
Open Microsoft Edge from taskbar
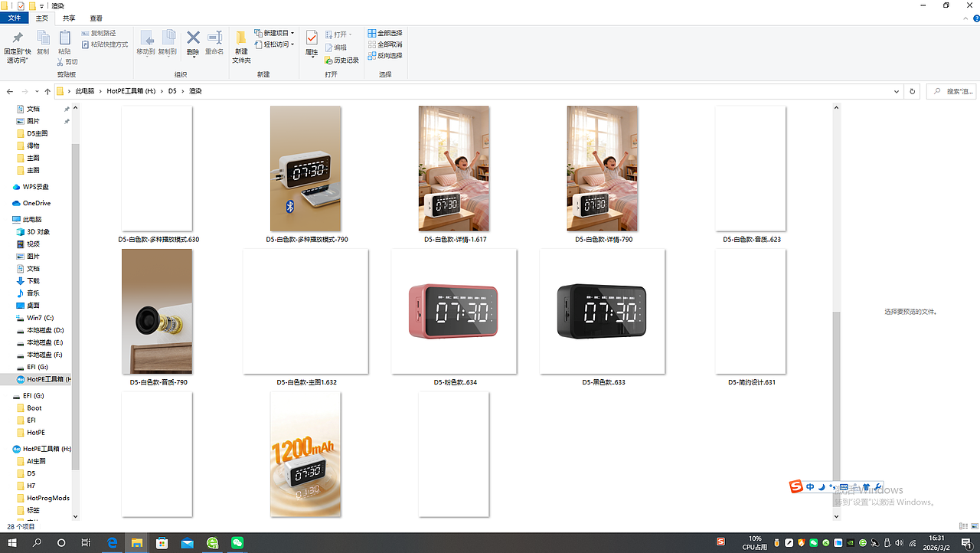coord(112,543)
